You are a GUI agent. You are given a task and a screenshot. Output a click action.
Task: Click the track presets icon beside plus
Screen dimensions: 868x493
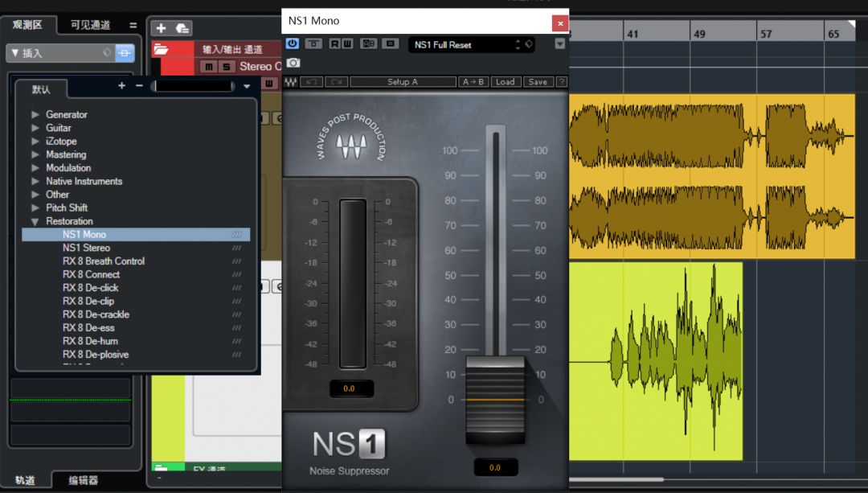182,27
